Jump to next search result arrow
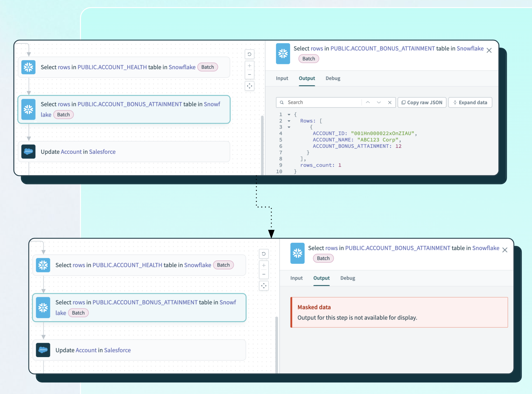 point(379,102)
